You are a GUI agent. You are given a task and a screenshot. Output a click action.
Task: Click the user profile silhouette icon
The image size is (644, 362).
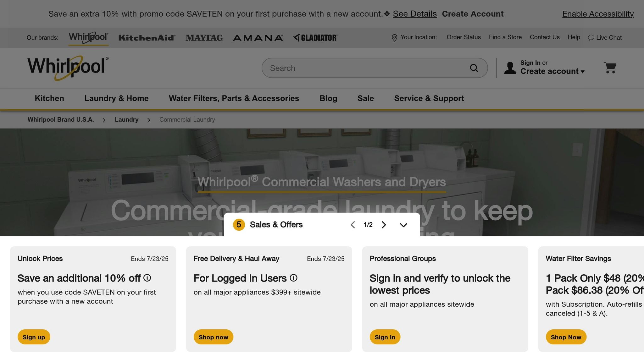click(510, 68)
